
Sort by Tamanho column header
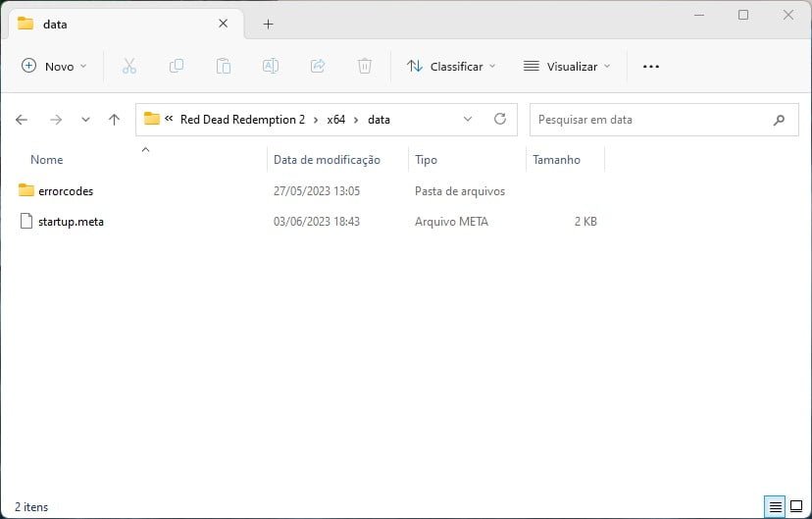pyautogui.click(x=556, y=160)
